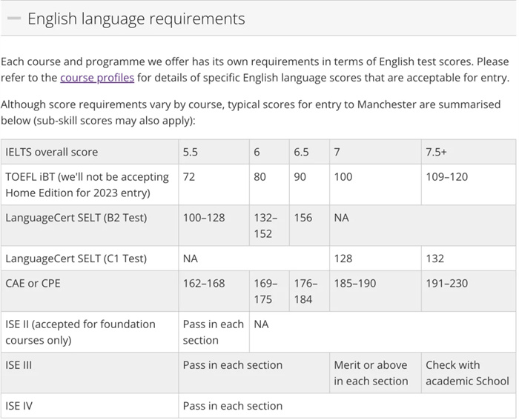Click the TOEFL score 100 cell

point(375,184)
